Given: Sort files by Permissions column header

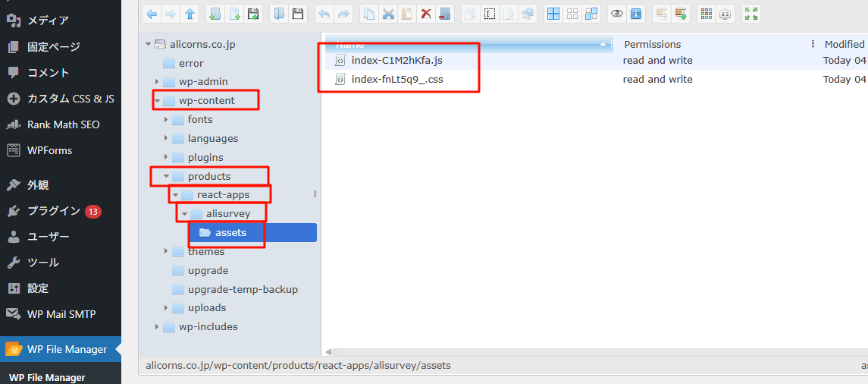Looking at the screenshot, I should click(652, 44).
